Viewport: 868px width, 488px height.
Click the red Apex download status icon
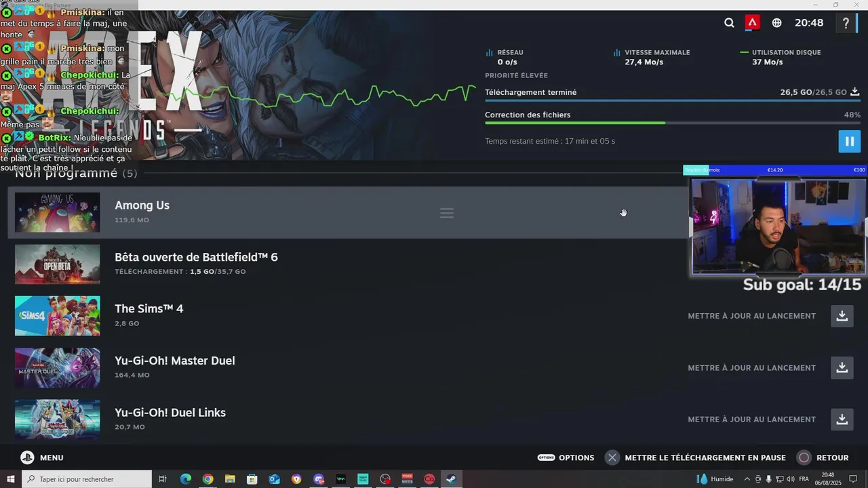(752, 22)
